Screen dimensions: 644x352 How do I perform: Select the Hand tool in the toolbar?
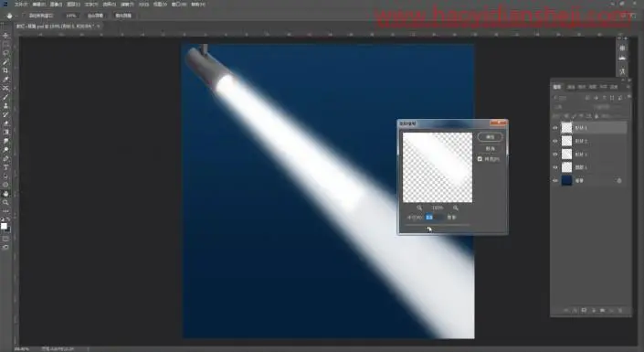click(5, 193)
